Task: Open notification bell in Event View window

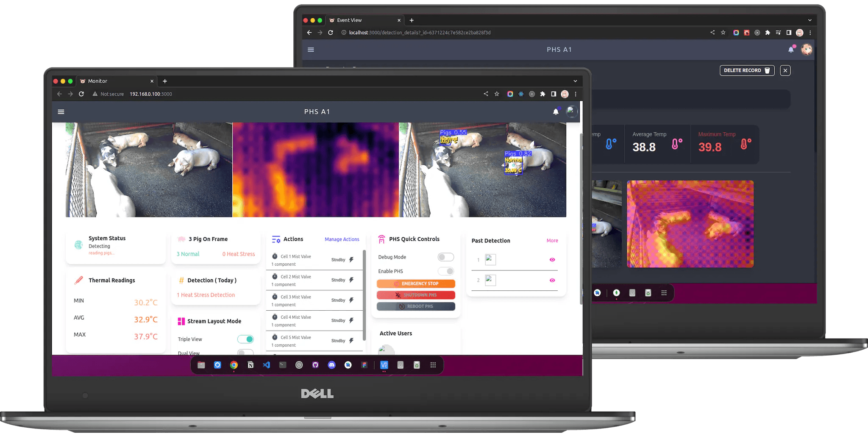Action: click(x=791, y=50)
